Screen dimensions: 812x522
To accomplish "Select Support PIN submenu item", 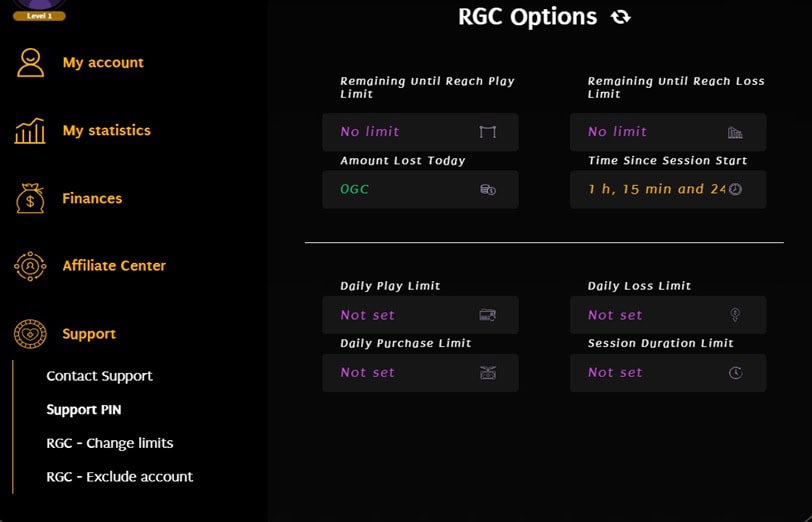I will coord(83,410).
